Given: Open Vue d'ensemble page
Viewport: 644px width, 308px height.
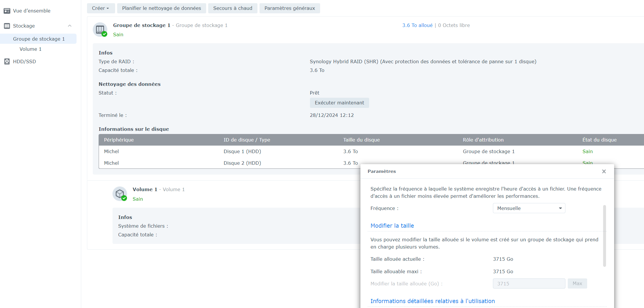Looking at the screenshot, I should tap(32, 11).
